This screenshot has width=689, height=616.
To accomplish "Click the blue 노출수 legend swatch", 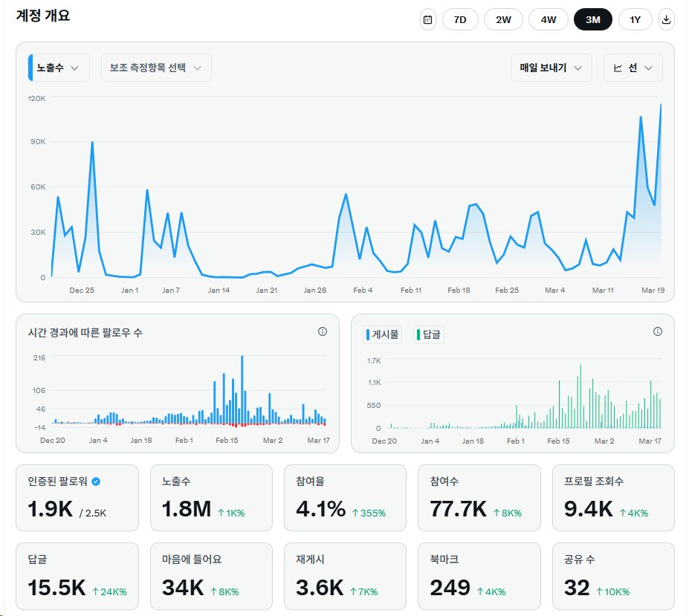I will coord(30,68).
